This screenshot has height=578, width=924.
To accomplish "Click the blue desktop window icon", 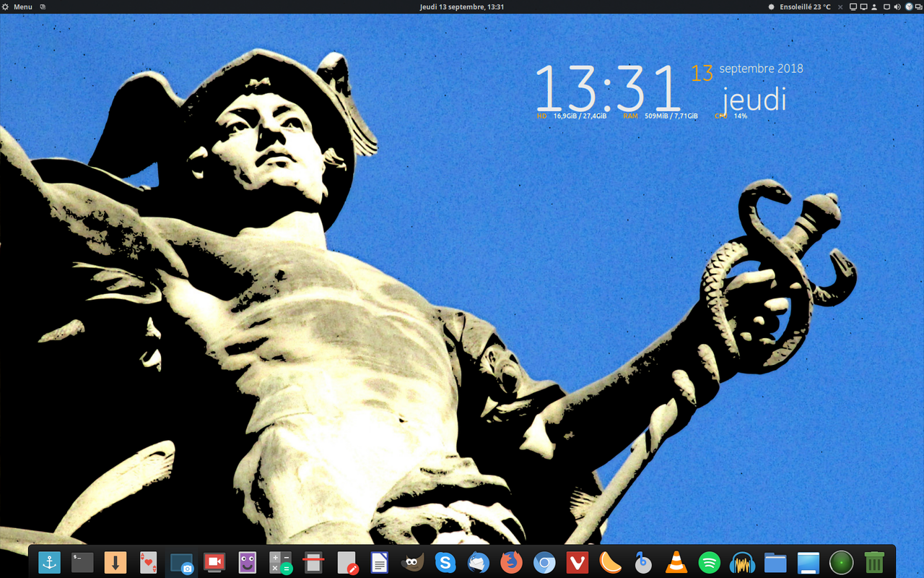I will pos(808,562).
